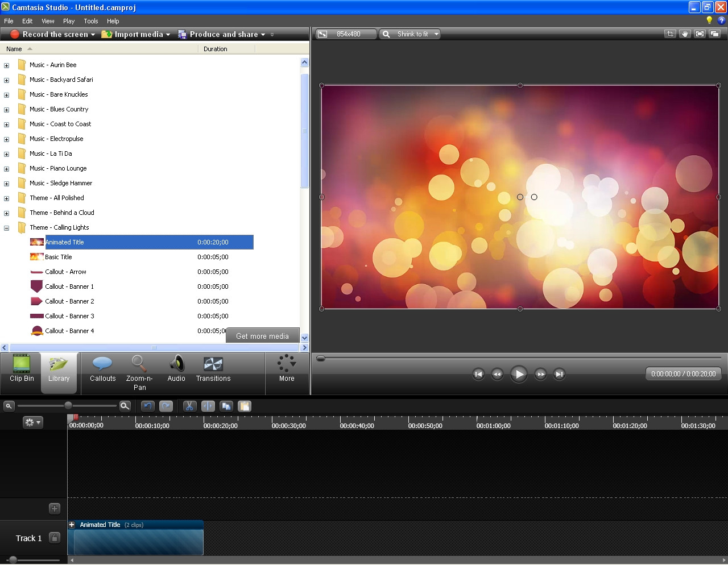Toggle the lock on Track 1
This screenshot has height=565, width=728.
tap(55, 538)
